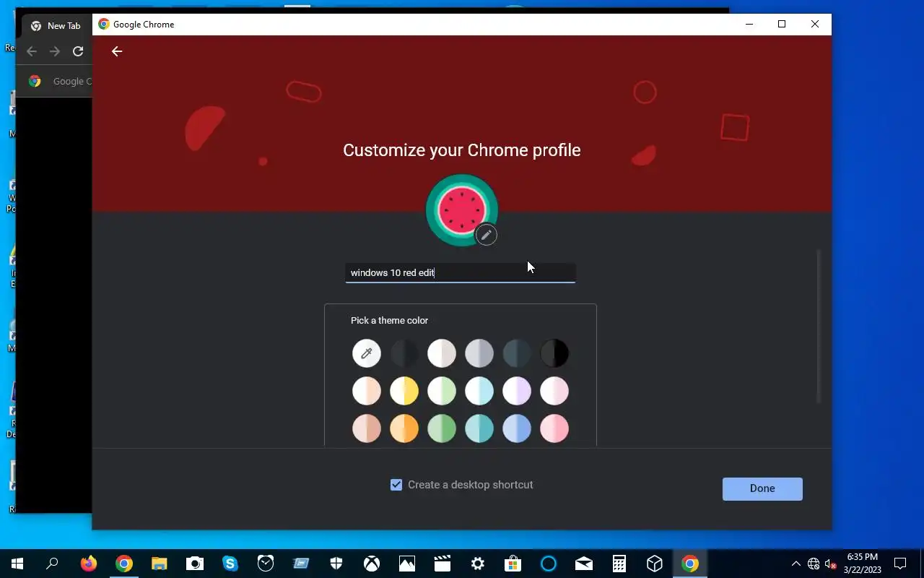Select the black theme color
The height and width of the screenshot is (578, 924).
tap(554, 353)
